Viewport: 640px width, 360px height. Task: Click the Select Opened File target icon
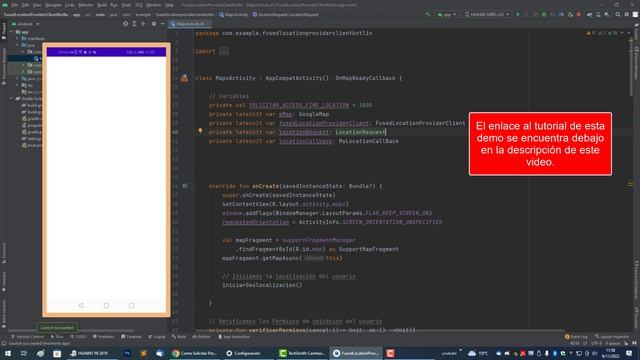[125, 24]
